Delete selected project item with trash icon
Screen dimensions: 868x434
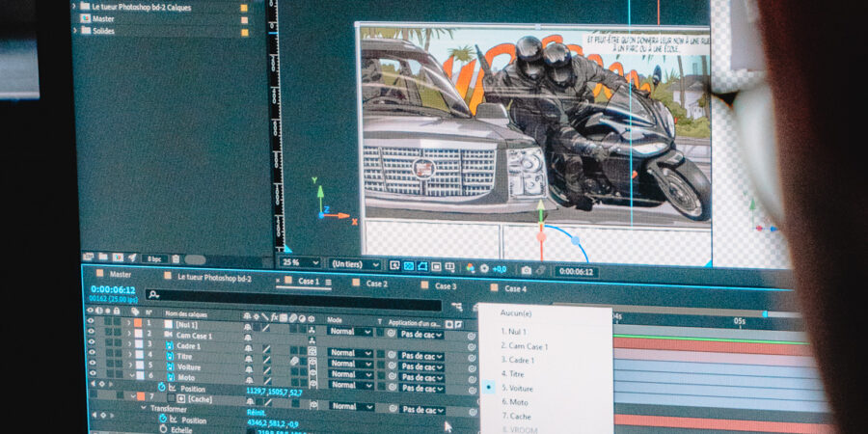pyautogui.click(x=176, y=258)
